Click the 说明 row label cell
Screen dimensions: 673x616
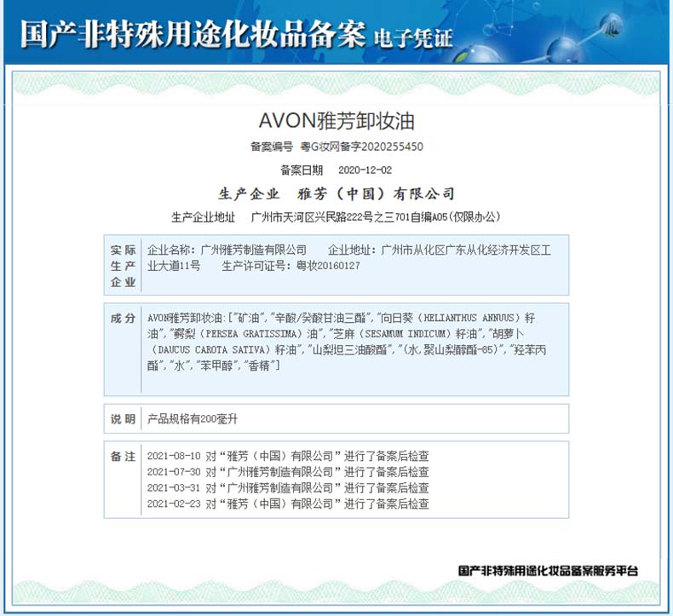click(123, 419)
